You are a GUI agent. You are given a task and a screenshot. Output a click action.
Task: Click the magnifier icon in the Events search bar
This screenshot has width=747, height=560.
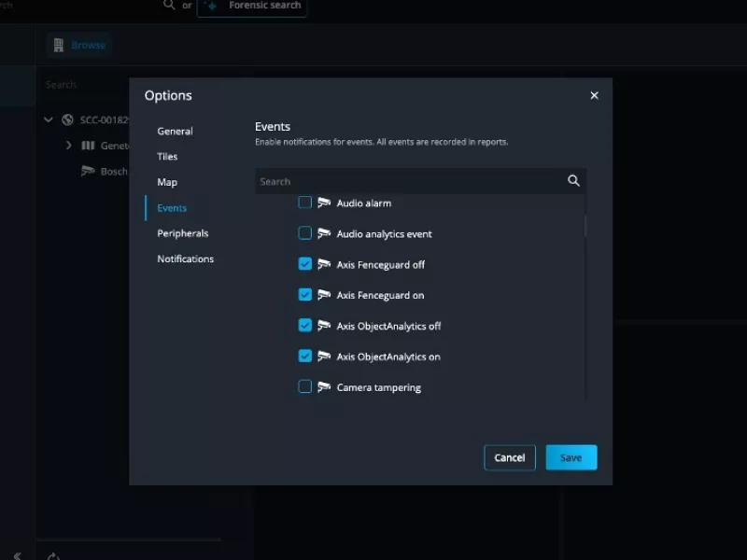pos(573,180)
